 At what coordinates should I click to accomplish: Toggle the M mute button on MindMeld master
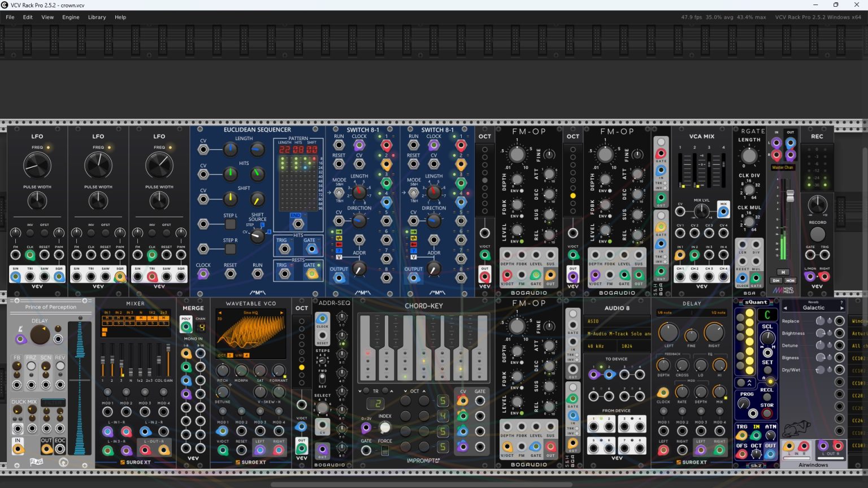[x=783, y=272]
